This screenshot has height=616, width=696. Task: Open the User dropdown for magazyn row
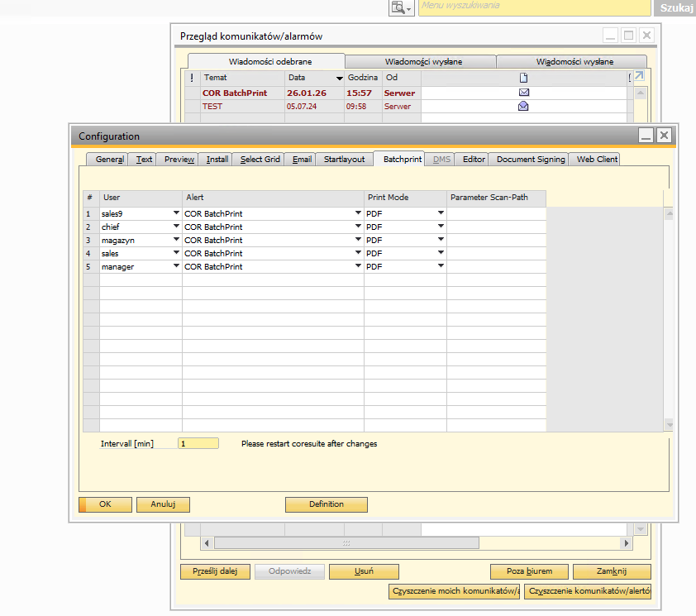pos(175,240)
